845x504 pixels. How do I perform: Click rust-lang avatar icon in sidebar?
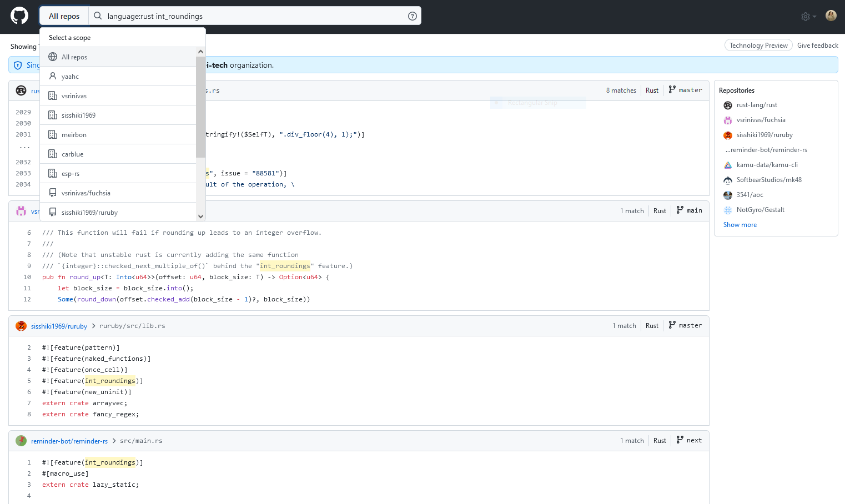click(728, 105)
